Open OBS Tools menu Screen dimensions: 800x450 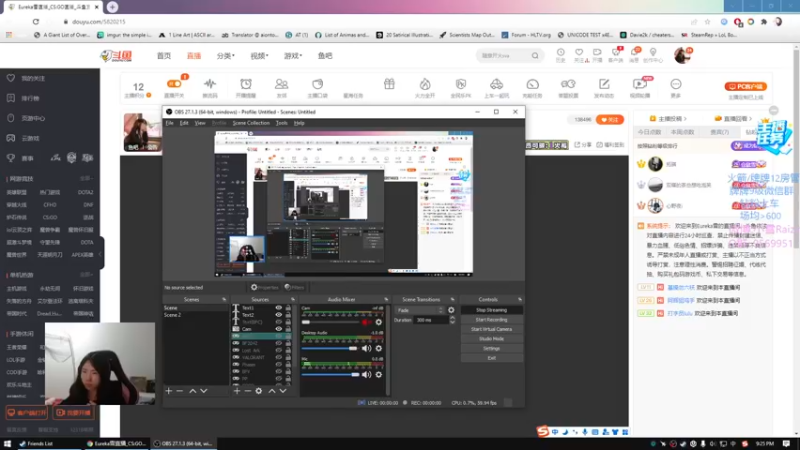coord(282,123)
